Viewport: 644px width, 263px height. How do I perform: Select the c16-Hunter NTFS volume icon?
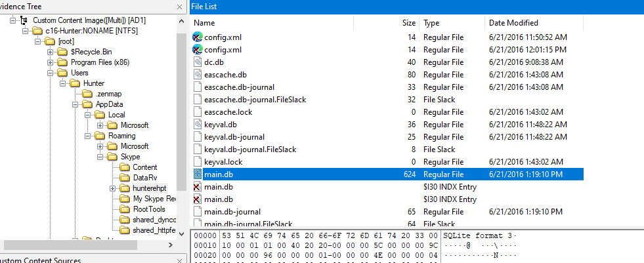(38, 31)
